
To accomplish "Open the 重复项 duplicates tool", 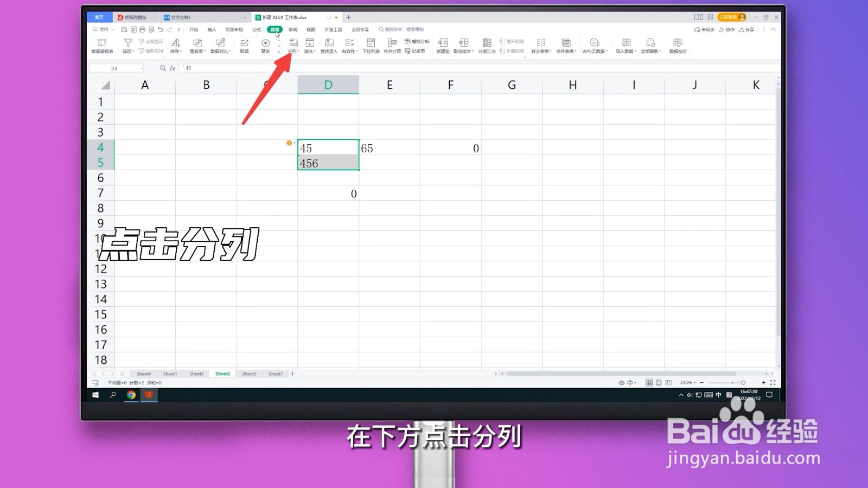I will tap(197, 46).
